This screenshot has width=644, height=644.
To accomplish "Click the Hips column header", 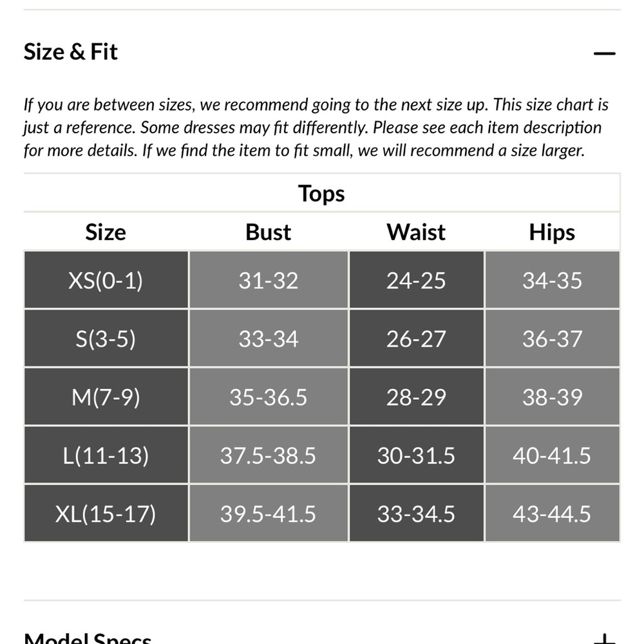I will [552, 232].
